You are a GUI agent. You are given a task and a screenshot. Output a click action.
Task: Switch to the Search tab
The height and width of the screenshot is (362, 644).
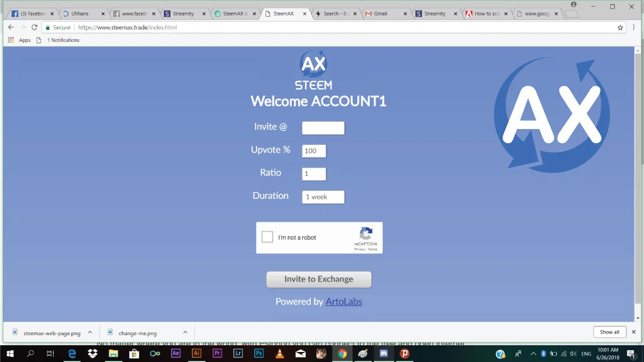335,13
